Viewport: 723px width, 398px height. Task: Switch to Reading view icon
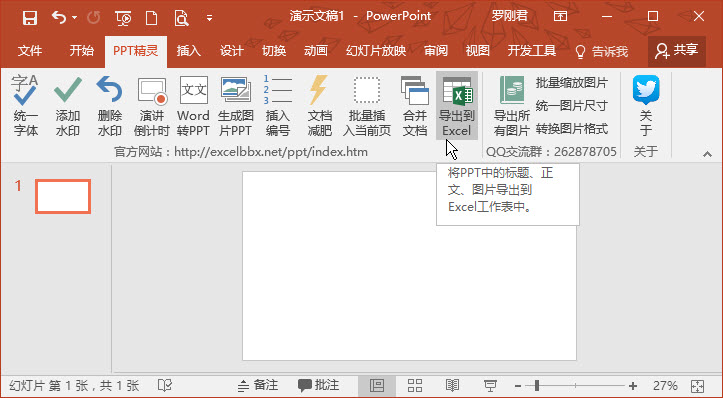click(x=452, y=386)
